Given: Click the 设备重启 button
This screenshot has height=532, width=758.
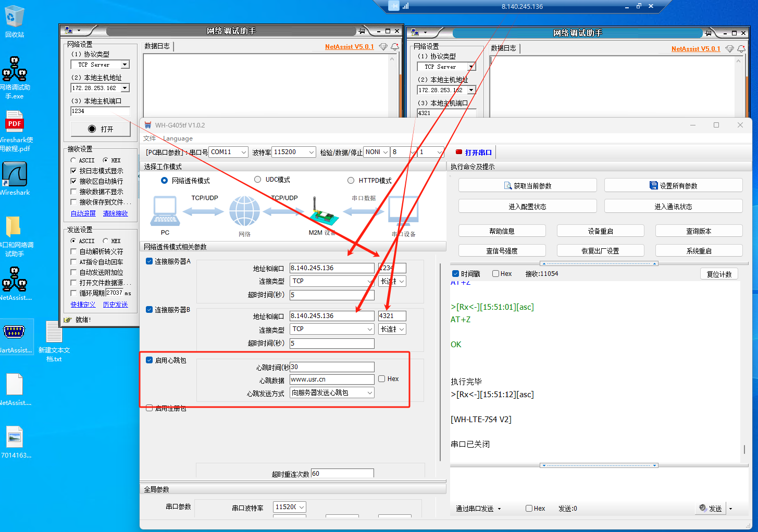Looking at the screenshot, I should 600,231.
